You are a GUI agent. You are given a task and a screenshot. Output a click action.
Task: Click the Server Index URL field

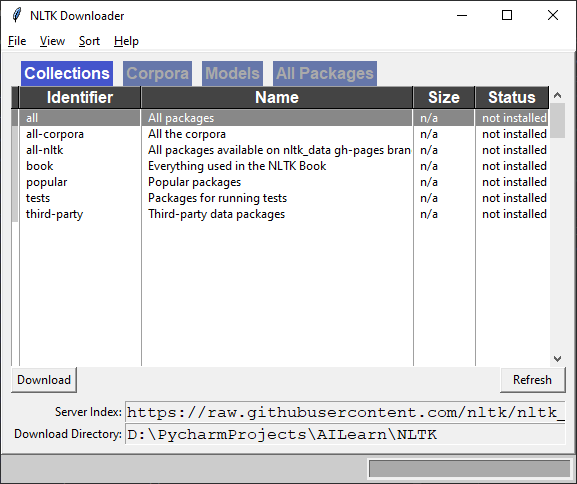tap(345, 412)
